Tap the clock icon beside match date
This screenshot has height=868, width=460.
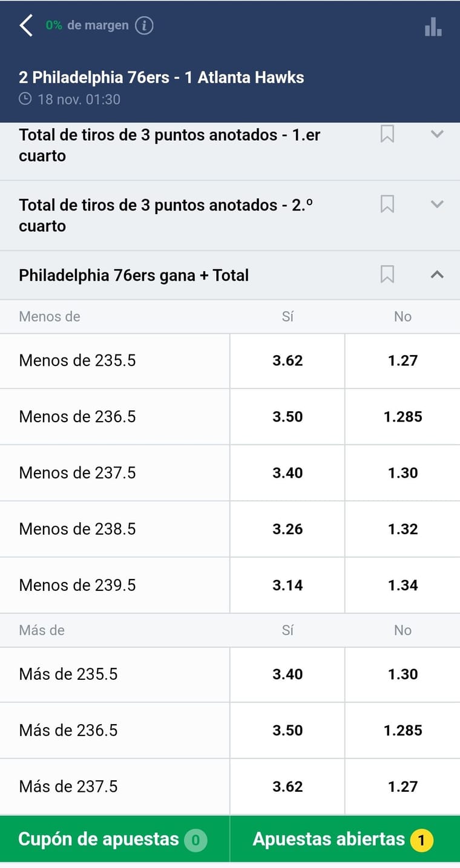[x=25, y=99]
